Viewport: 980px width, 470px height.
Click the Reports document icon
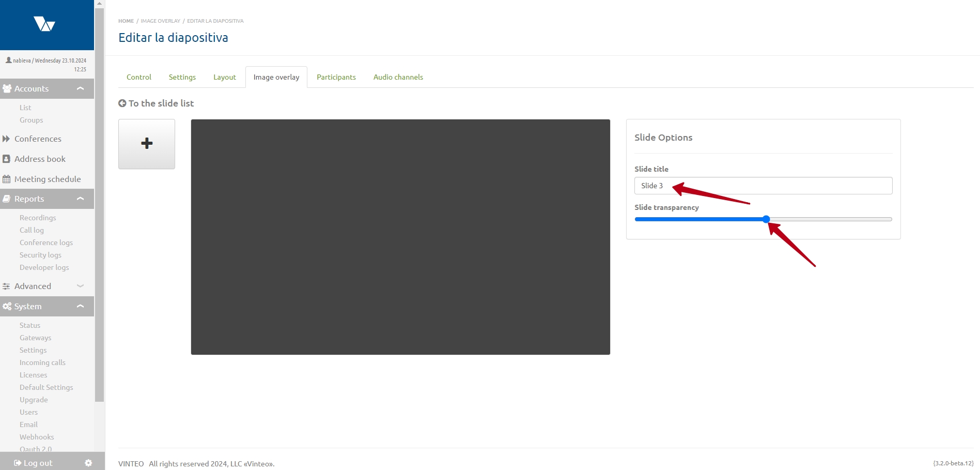6,199
